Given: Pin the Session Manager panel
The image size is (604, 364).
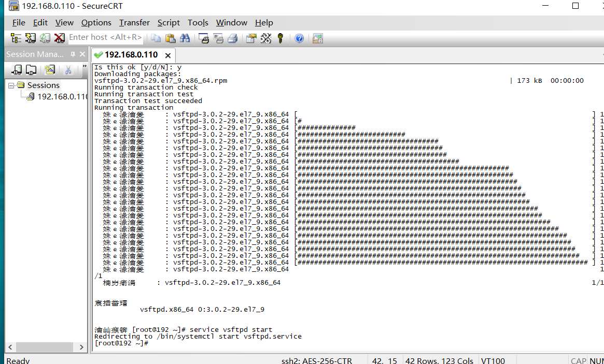Looking at the screenshot, I should click(73, 54).
